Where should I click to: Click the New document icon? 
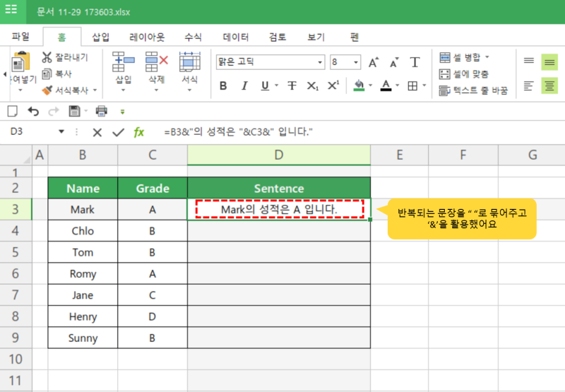pyautogui.click(x=13, y=112)
